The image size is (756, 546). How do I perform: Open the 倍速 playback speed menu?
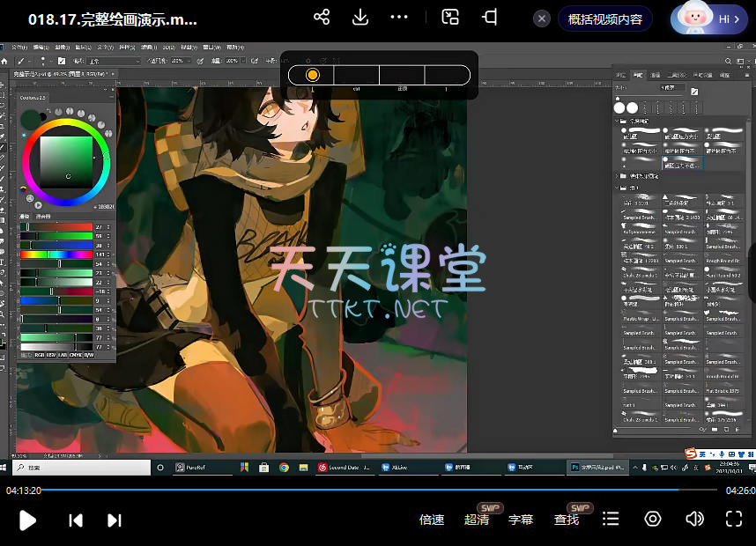coord(432,520)
